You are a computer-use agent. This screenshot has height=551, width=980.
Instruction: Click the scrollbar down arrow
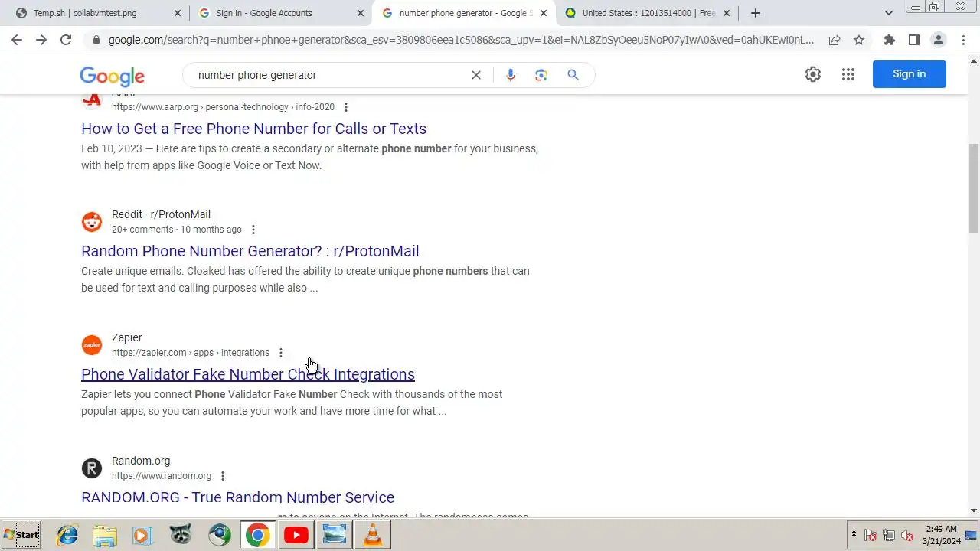tap(974, 510)
